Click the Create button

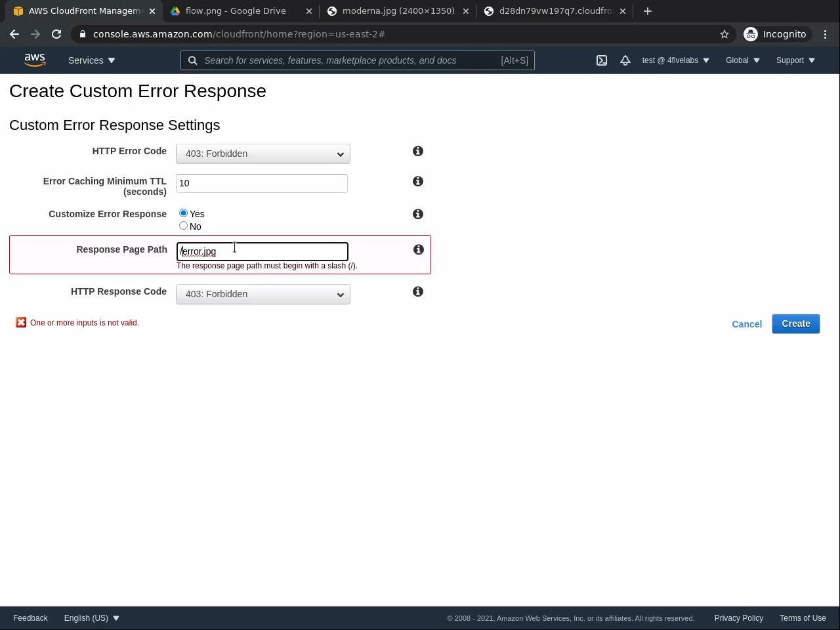point(796,324)
